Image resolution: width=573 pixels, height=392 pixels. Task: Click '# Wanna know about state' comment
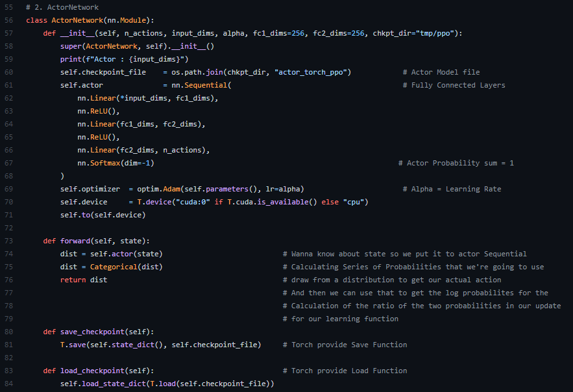coord(405,254)
